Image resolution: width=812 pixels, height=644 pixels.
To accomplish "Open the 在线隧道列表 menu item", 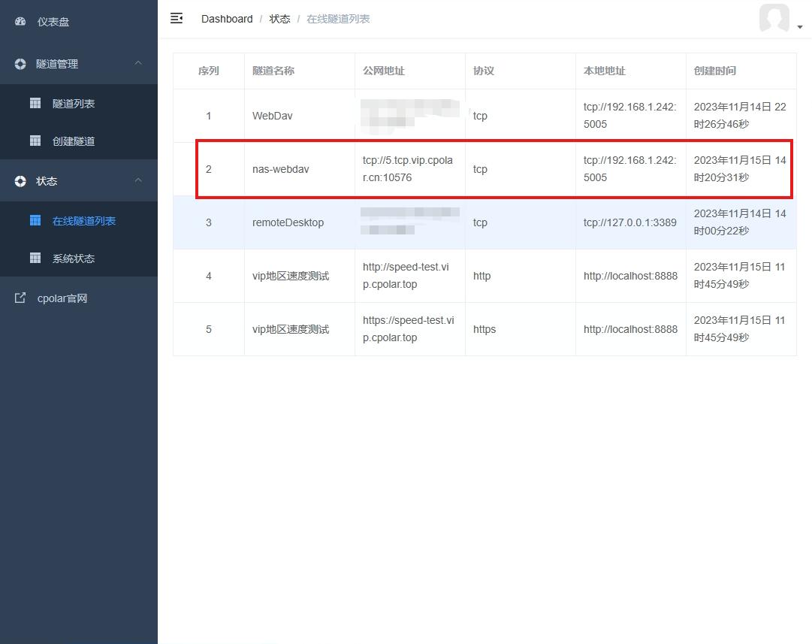I will click(x=79, y=221).
